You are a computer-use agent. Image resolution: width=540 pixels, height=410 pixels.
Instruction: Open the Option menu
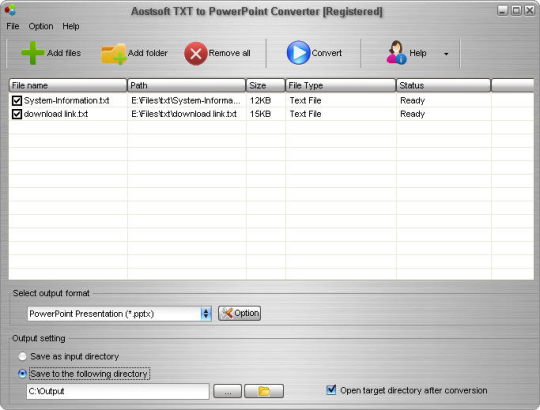[x=41, y=26]
